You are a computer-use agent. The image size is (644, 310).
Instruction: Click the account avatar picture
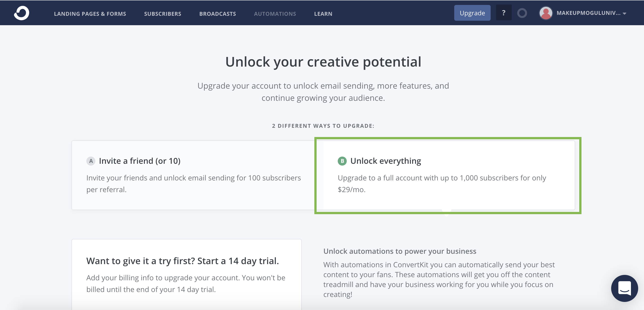click(x=546, y=13)
